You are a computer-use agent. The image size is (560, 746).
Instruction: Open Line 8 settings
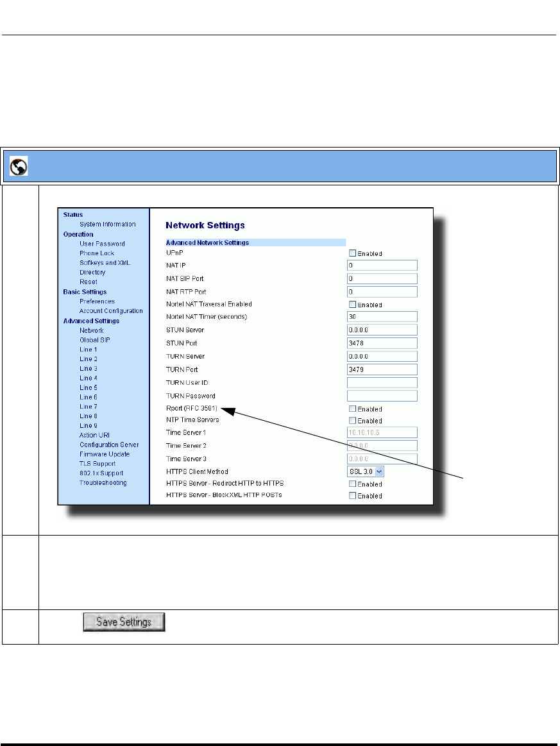(x=88, y=416)
